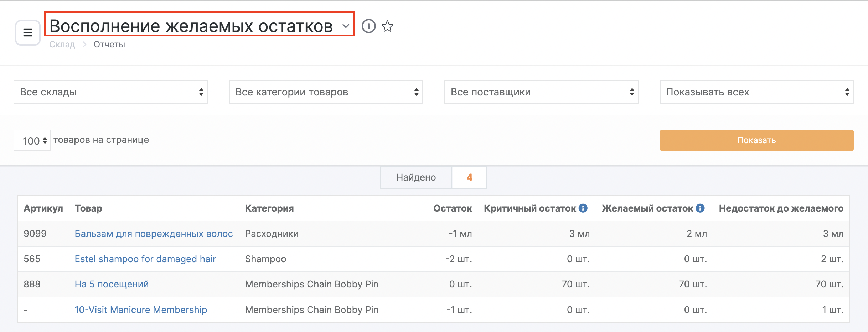Open the Все склады dropdown
Viewport: 868px width, 332px height.
point(110,92)
